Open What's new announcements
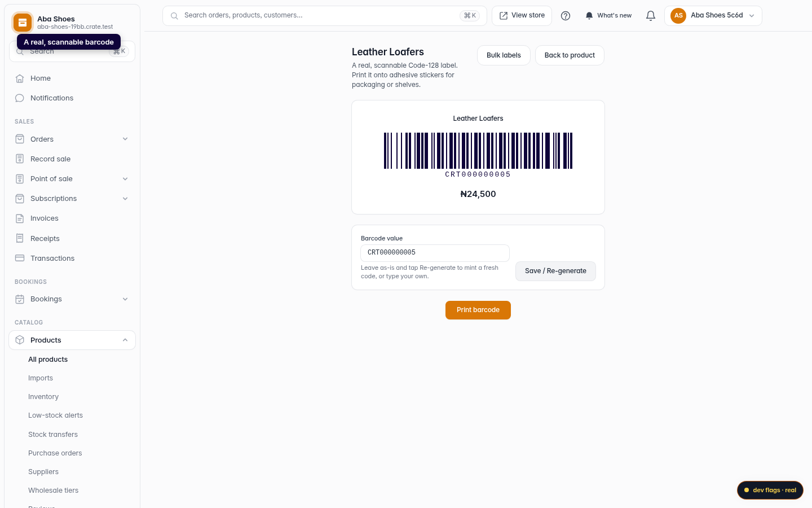This screenshot has height=508, width=812. 608,16
